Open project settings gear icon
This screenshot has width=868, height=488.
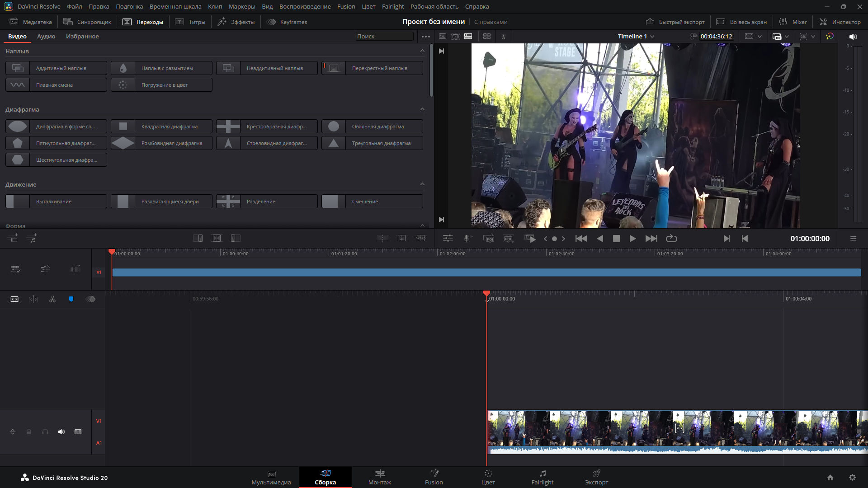coord(852,478)
